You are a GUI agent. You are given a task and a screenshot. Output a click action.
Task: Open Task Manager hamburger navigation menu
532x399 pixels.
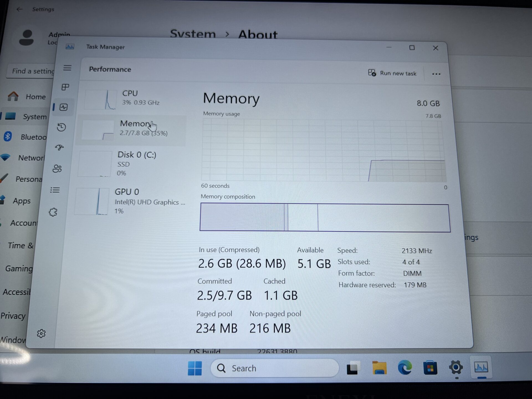pyautogui.click(x=67, y=68)
